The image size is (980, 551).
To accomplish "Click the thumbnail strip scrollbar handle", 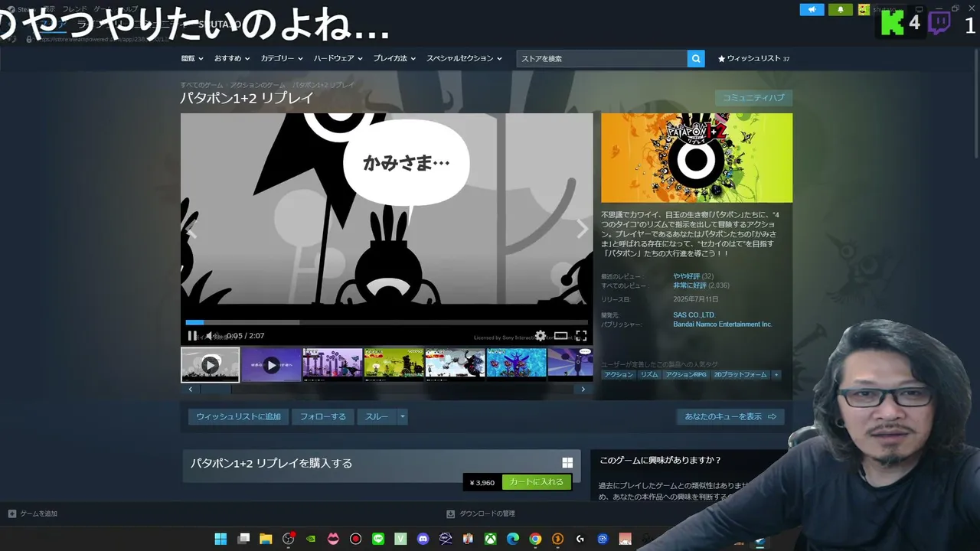I will tap(216, 390).
